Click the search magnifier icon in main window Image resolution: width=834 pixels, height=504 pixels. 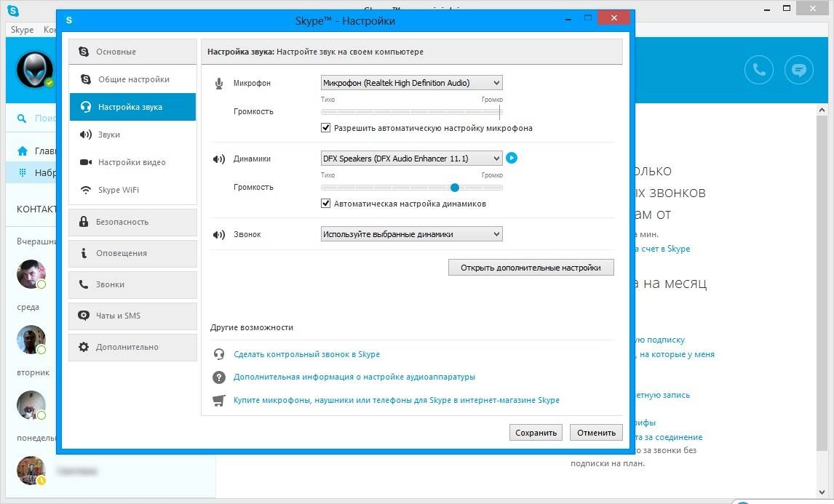pyautogui.click(x=22, y=118)
